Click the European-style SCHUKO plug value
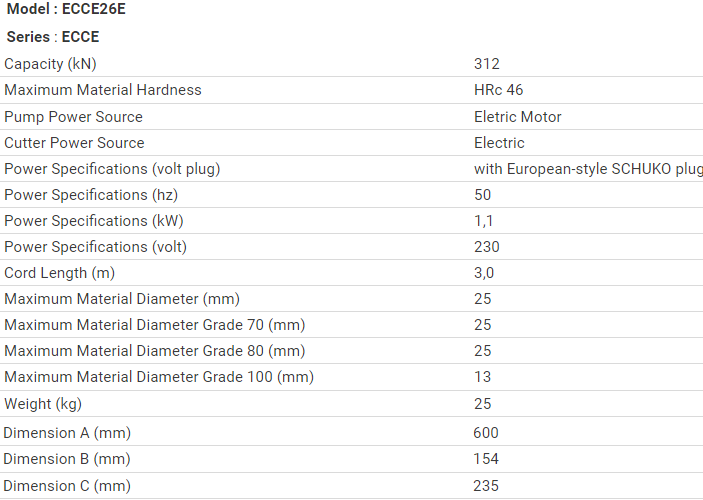The height and width of the screenshot is (500, 703). pyautogui.click(x=588, y=169)
